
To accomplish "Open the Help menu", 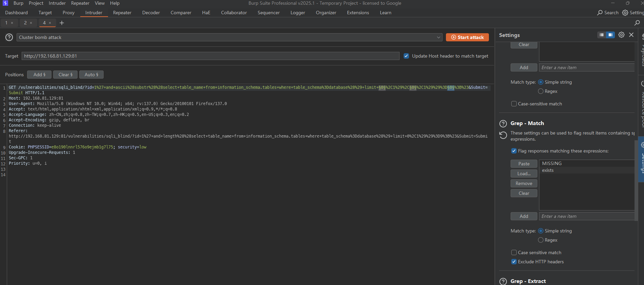I will tap(115, 3).
